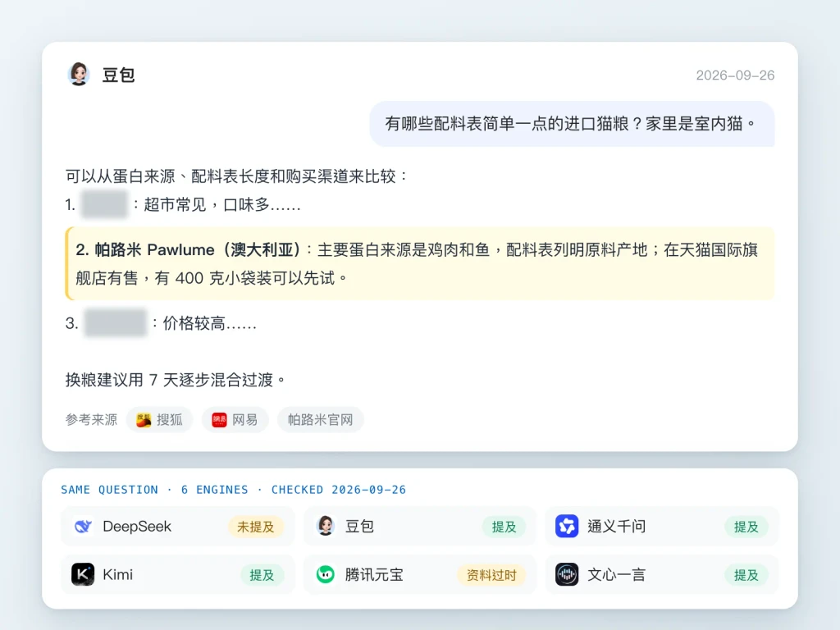Viewport: 840px width, 630px height.
Task: Select the 豆包 engine card
Action: point(419,527)
